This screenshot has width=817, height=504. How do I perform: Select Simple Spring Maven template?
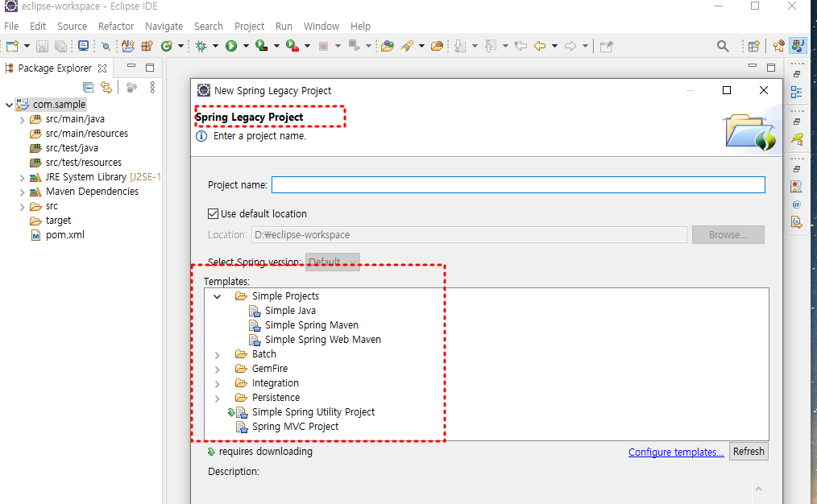[x=312, y=325]
